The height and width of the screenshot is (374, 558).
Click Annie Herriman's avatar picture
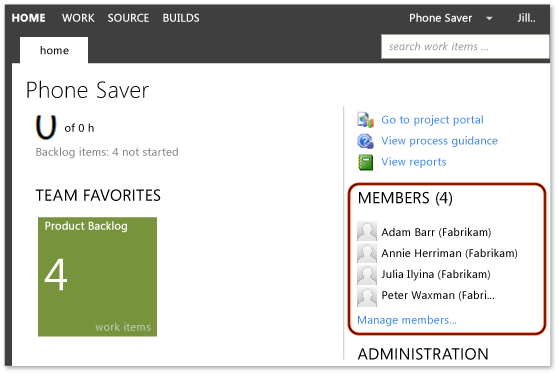(367, 253)
